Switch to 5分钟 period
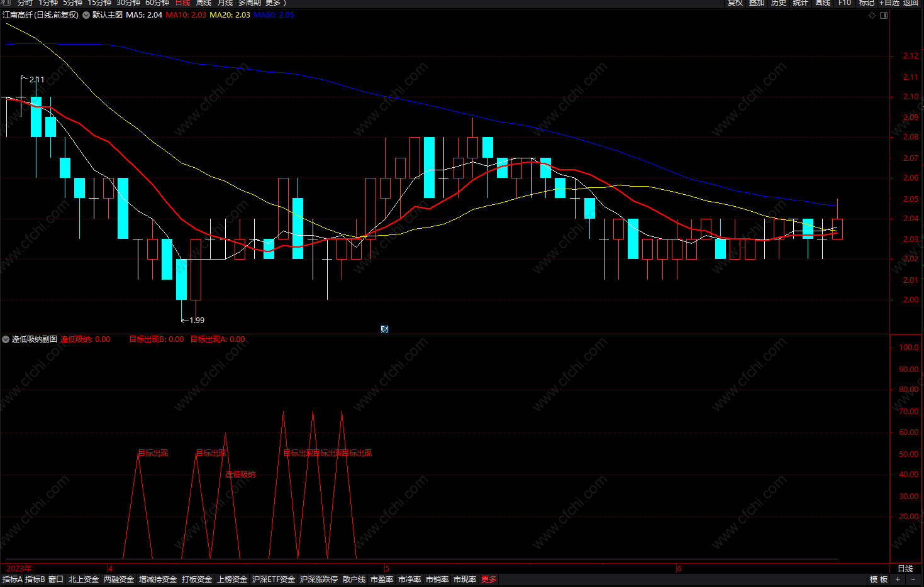The width and height of the screenshot is (924, 587). point(73,3)
